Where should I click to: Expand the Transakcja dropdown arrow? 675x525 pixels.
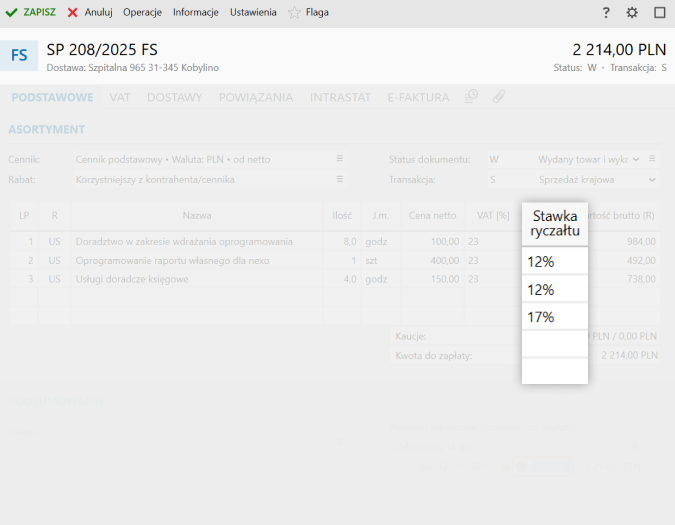[652, 180]
